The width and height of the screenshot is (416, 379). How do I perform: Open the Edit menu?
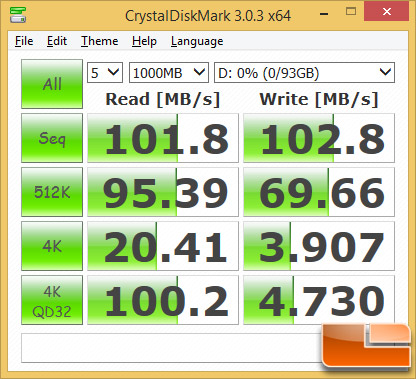click(57, 41)
